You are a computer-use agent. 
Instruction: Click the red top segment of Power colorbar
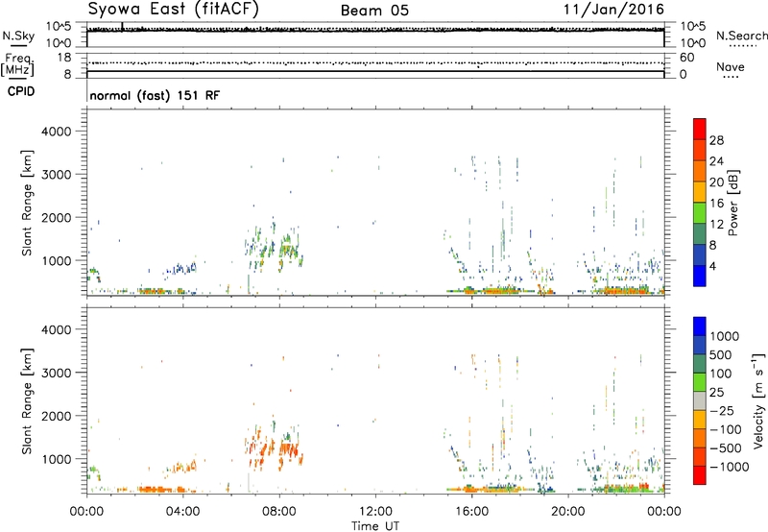pos(700,129)
